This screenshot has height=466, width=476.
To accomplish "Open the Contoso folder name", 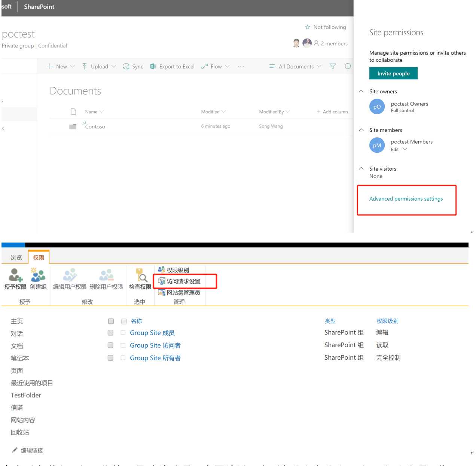I will point(95,127).
